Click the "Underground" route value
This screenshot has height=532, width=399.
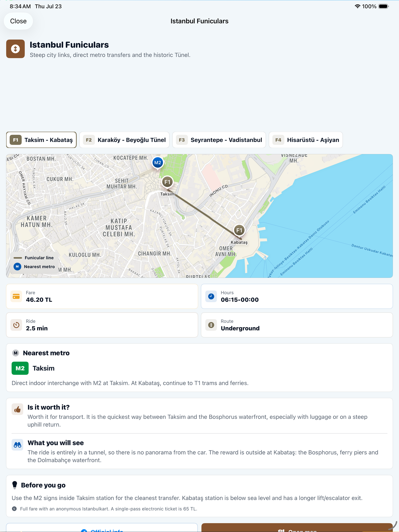coord(240,328)
